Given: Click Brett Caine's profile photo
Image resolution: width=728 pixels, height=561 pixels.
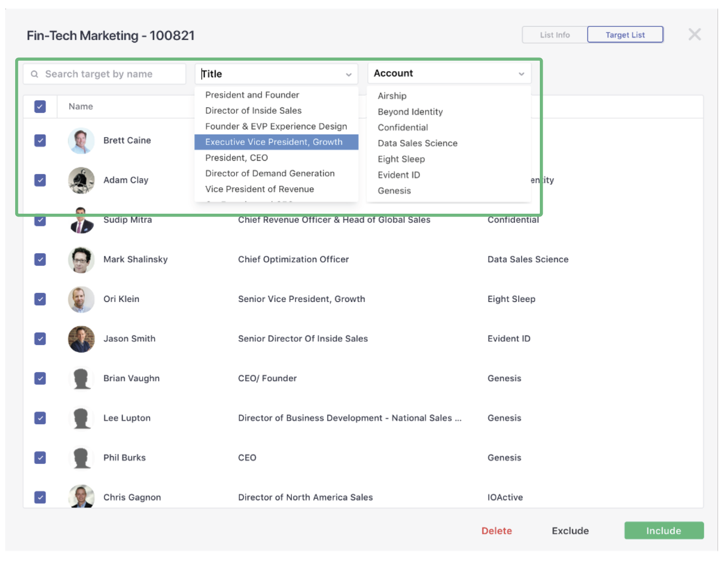Looking at the screenshot, I should 81,141.
